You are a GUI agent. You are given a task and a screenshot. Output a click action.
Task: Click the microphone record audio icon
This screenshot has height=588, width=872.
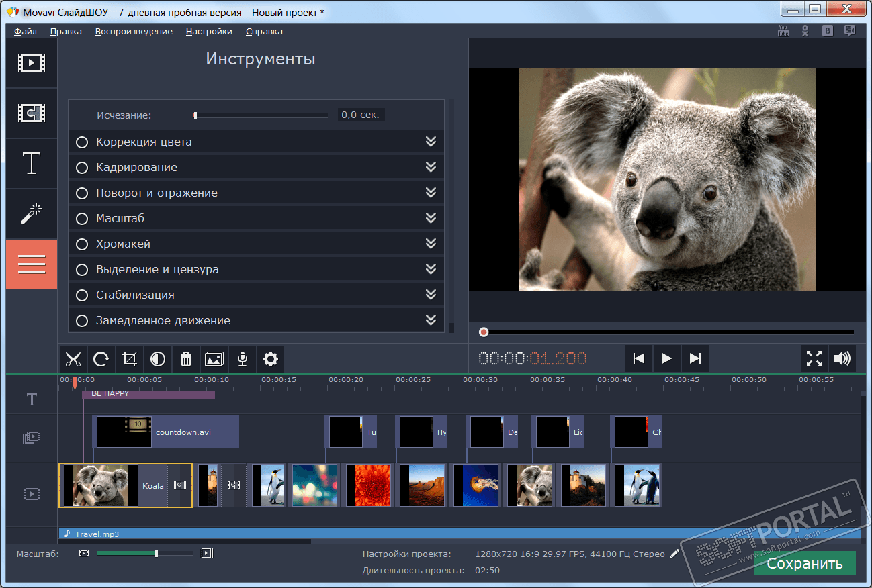click(243, 359)
